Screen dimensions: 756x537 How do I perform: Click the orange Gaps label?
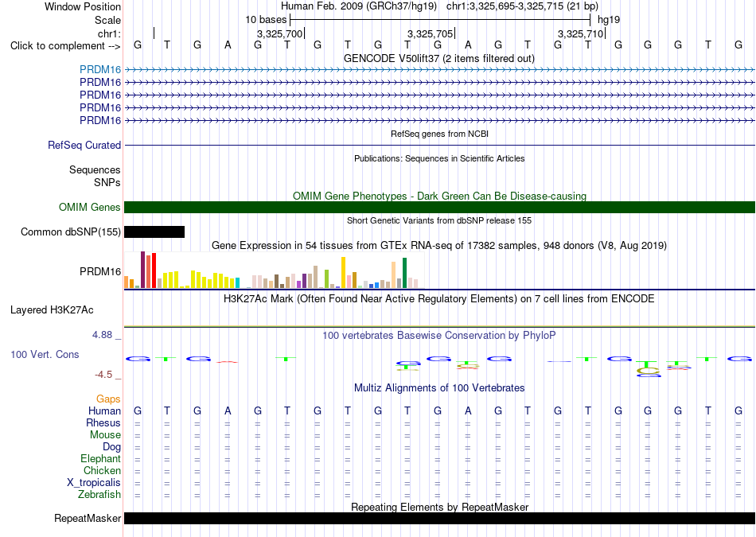[x=108, y=399]
